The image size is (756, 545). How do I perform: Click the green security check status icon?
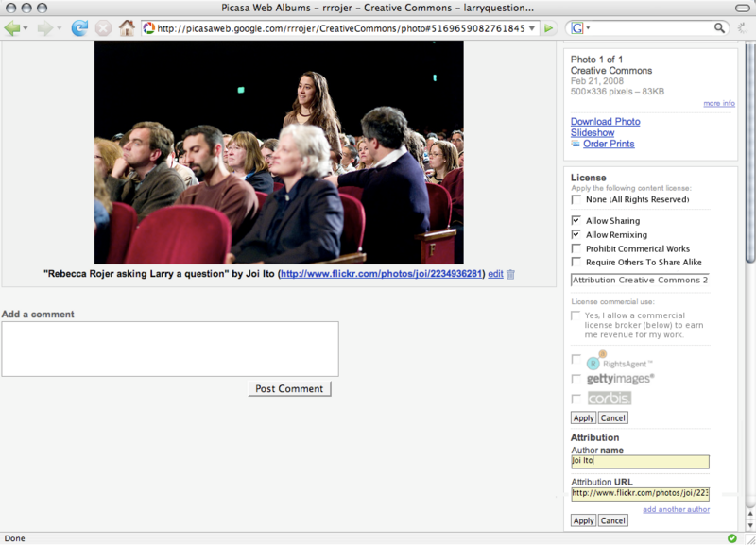(731, 538)
